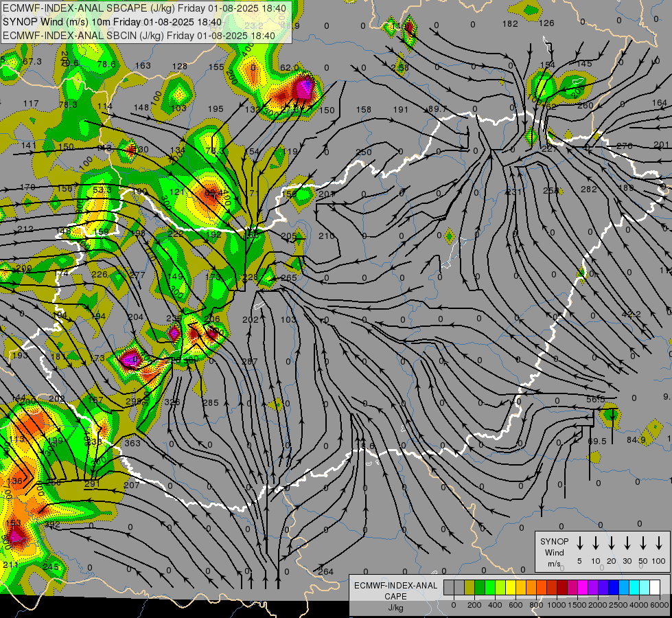Click the map value '89.7'
Screen dimensions: 672x618
[437, 109]
